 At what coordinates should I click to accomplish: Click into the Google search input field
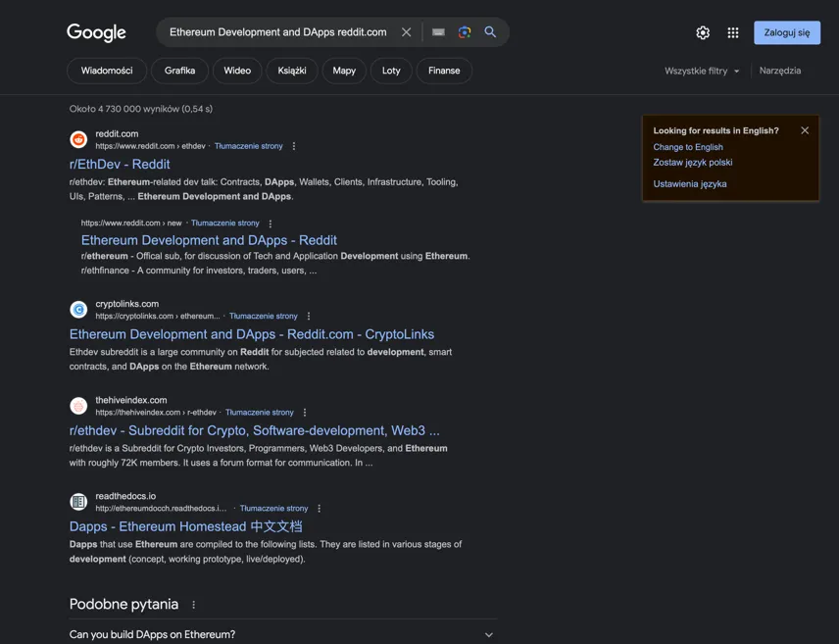(x=277, y=32)
